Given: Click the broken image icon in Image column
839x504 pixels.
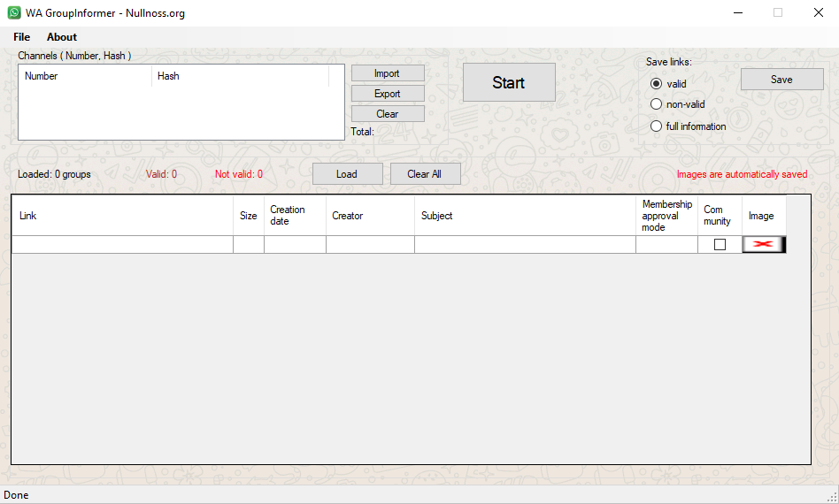Looking at the screenshot, I should click(x=763, y=244).
